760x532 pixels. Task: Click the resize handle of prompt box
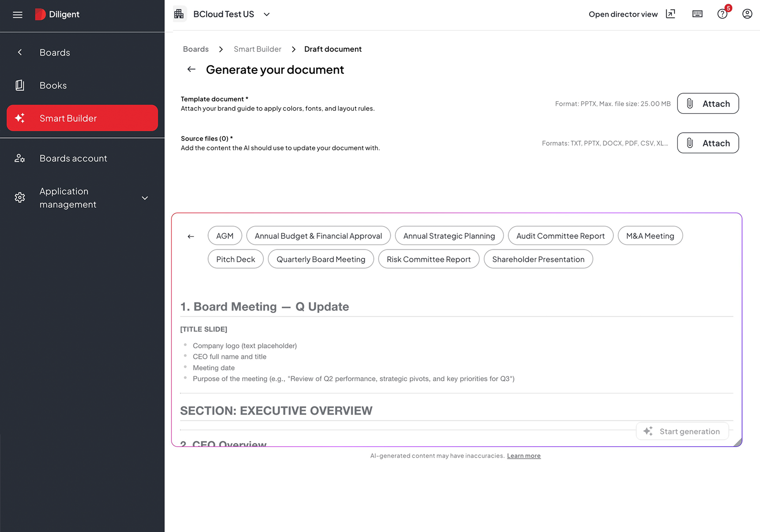tap(737, 442)
